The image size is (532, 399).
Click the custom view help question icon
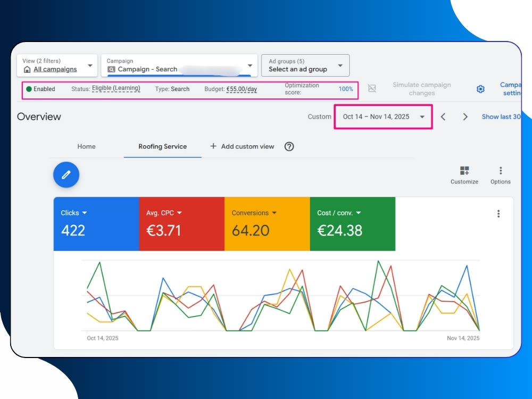[x=289, y=147]
